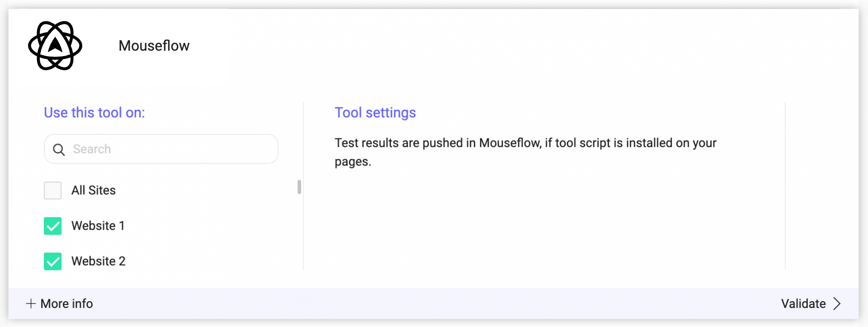Click the Mouseflow tool title text
868x327 pixels.
coord(154,46)
